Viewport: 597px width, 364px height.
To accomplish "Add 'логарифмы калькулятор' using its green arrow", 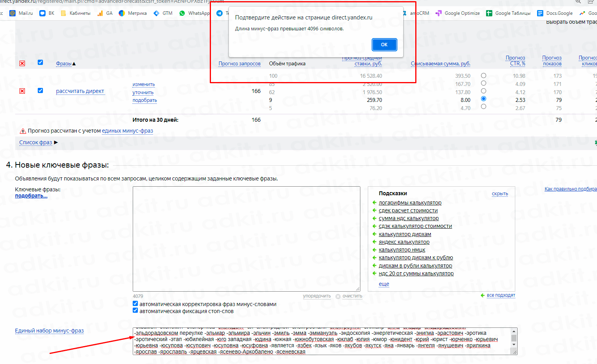I will 374,203.
